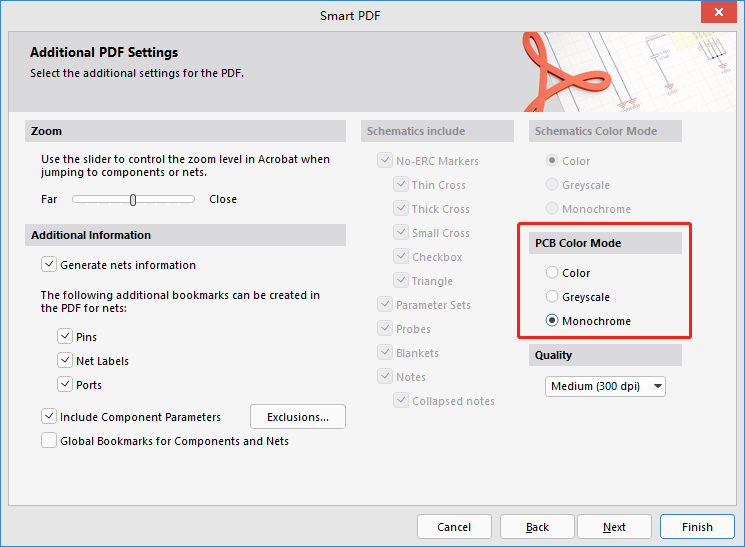Click the Far end of the zoom slider
745x547 pixels.
[76, 199]
